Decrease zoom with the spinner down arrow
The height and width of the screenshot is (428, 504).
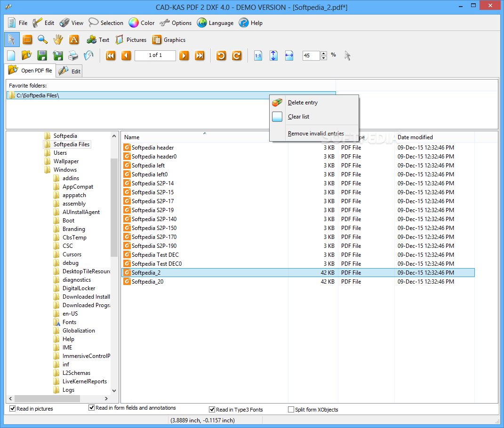(324, 58)
